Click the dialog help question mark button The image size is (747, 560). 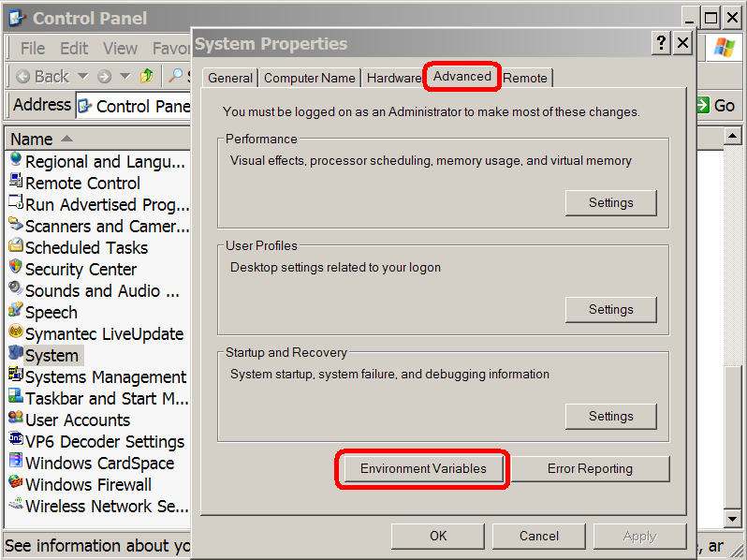(x=661, y=43)
